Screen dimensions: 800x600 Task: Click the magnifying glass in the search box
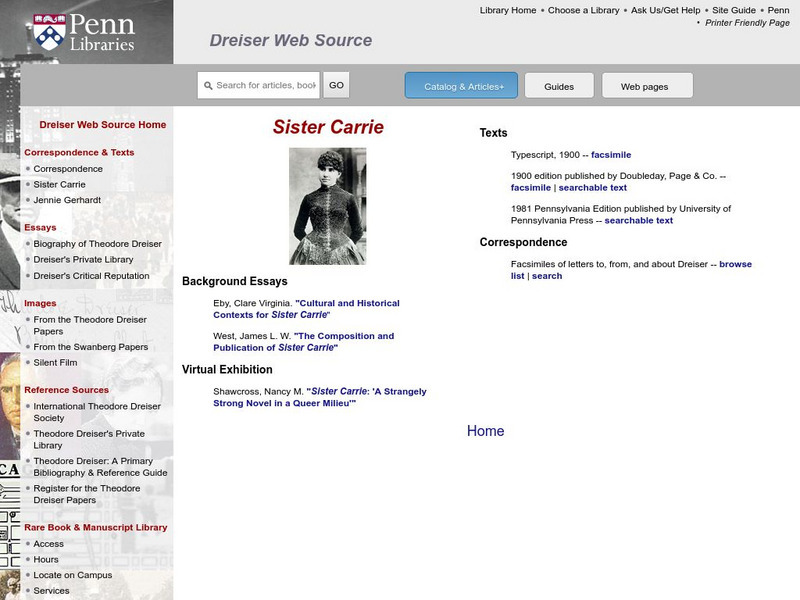[x=207, y=85]
